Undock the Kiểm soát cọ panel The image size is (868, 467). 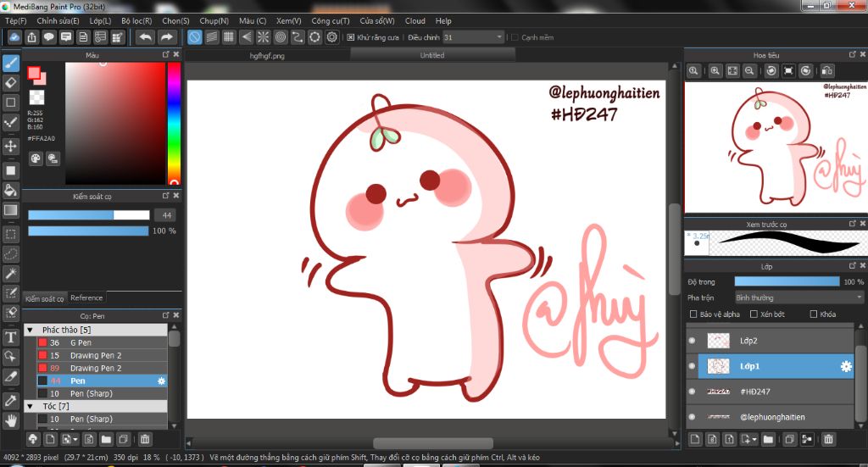pos(165,196)
